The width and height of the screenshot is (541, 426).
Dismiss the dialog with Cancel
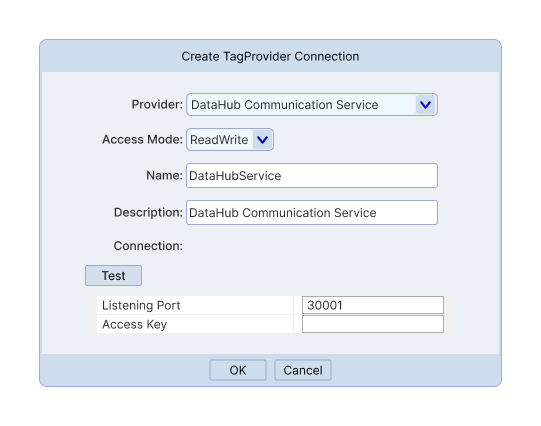303,370
